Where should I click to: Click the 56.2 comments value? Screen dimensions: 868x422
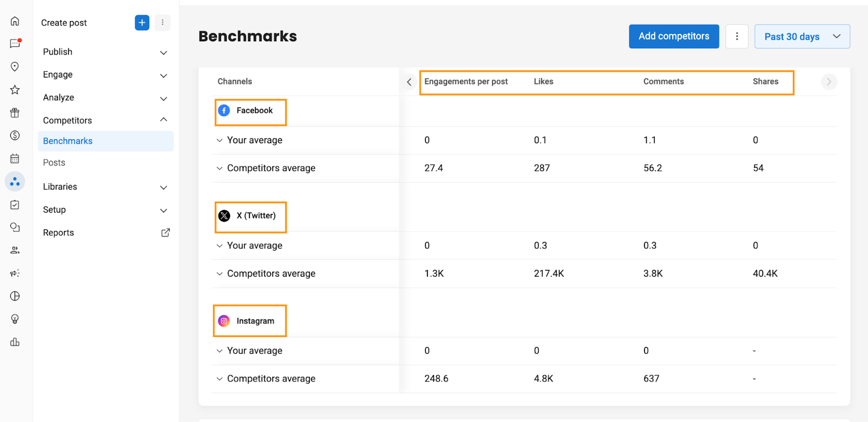point(653,168)
